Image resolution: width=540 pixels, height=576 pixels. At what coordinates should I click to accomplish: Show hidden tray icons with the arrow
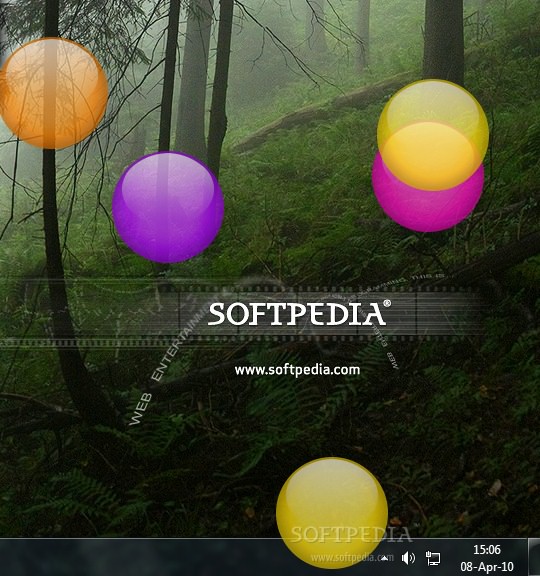(x=384, y=558)
